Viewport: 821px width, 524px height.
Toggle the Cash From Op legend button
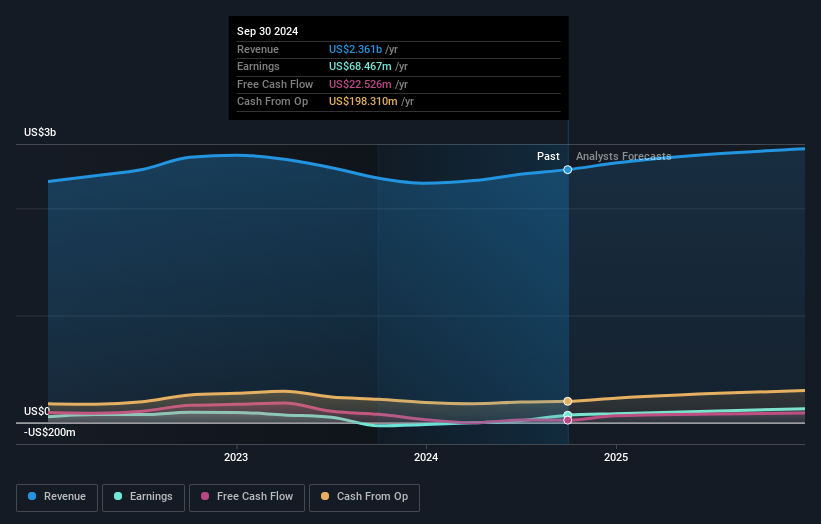point(364,497)
